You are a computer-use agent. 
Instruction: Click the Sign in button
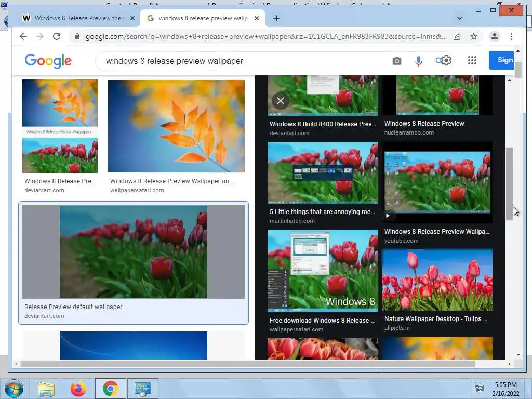(x=502, y=60)
